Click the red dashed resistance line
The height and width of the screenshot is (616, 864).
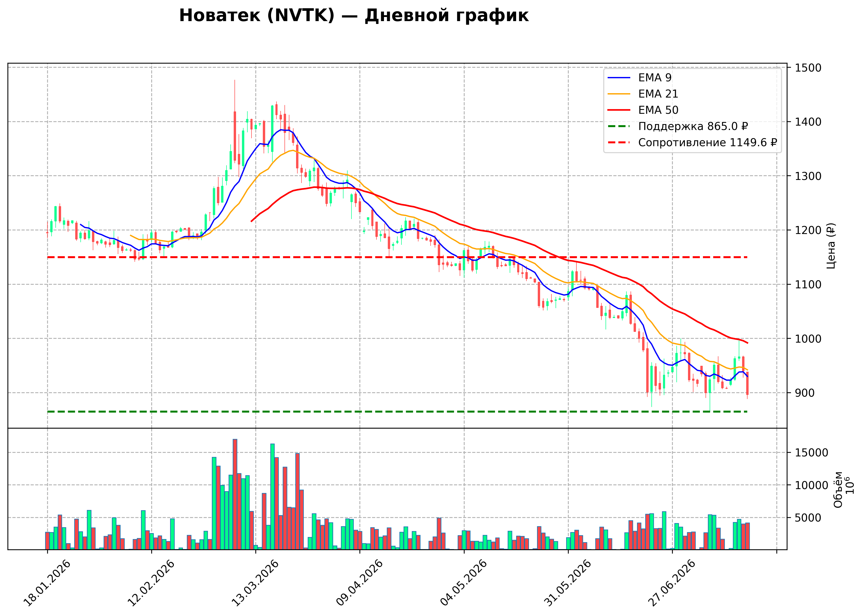397,257
